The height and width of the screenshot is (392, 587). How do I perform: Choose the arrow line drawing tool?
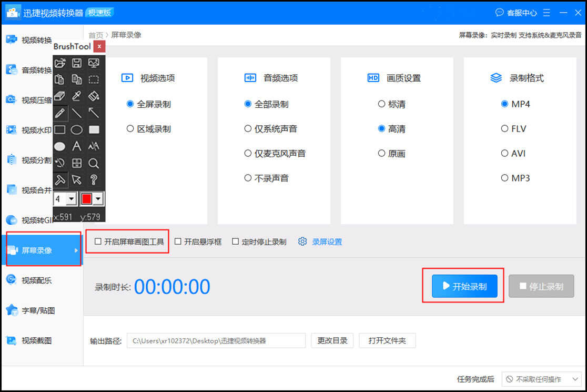94,113
